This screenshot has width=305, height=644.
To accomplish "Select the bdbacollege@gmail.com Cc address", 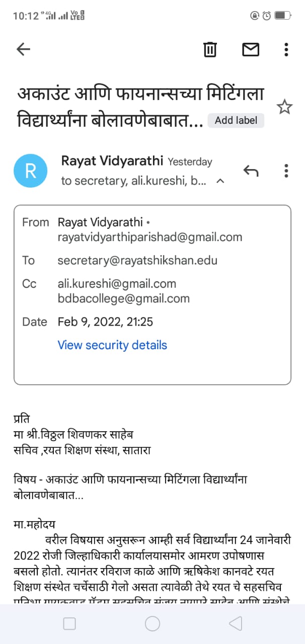I will (x=123, y=298).
